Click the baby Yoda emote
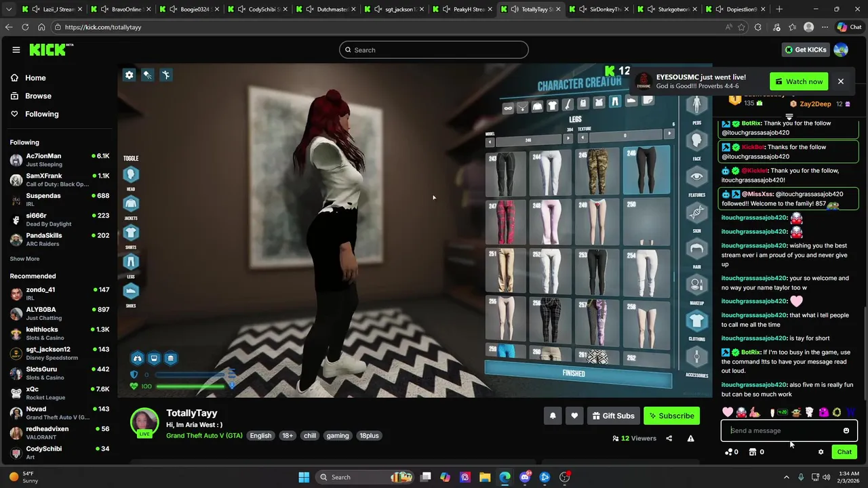Image resolution: width=868 pixels, height=488 pixels. coord(796,412)
